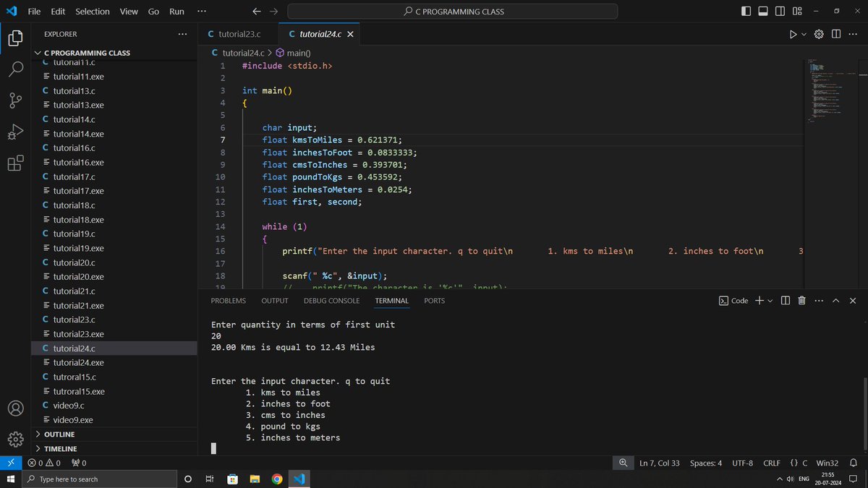
Task: Open the Run menu
Action: (x=176, y=12)
